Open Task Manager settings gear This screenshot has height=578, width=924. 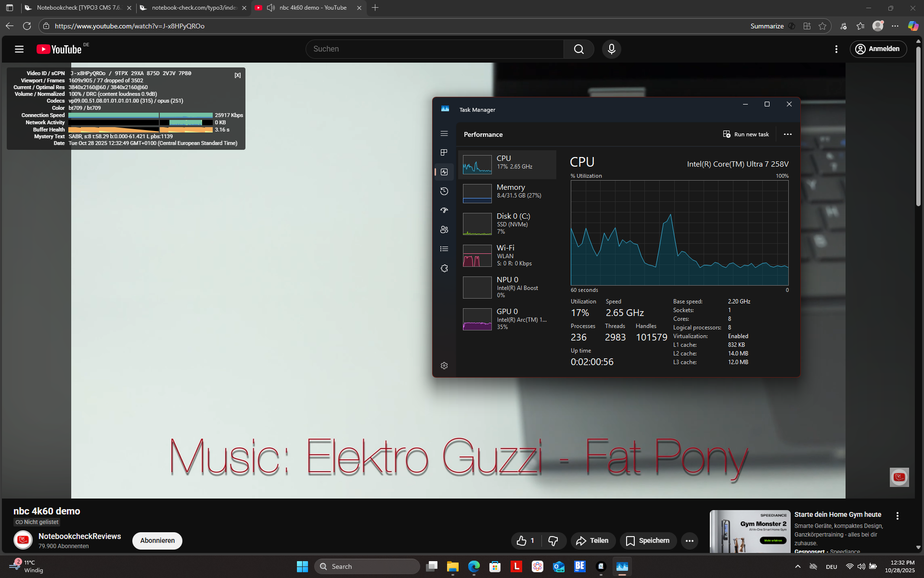coord(444,366)
